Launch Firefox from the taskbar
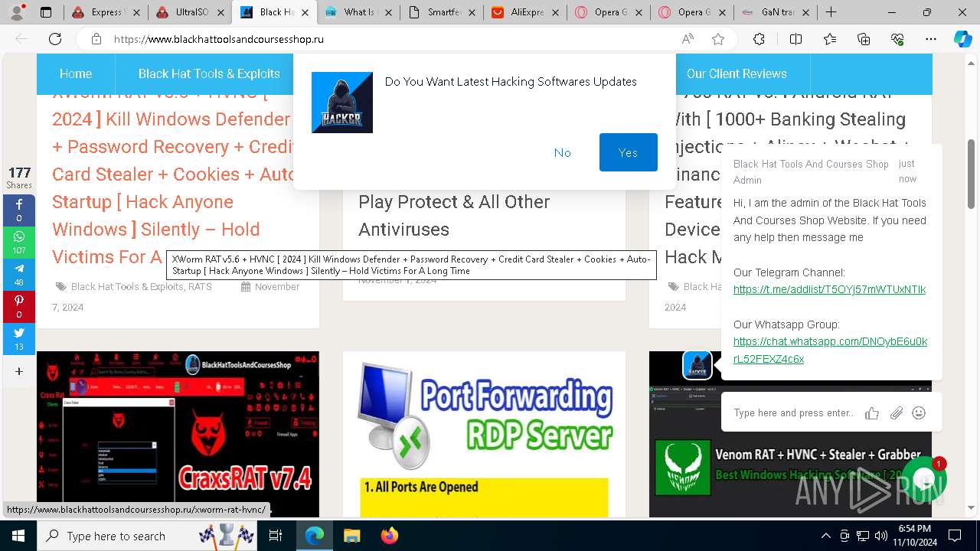Viewport: 980px width, 551px height. (389, 536)
